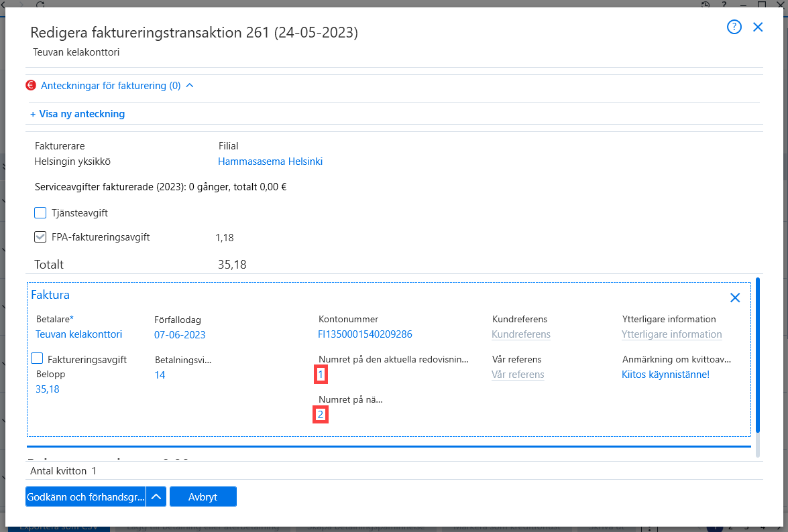This screenshot has height=532, width=788.
Task: Edit the account number FI1350001540209286
Action: click(365, 334)
